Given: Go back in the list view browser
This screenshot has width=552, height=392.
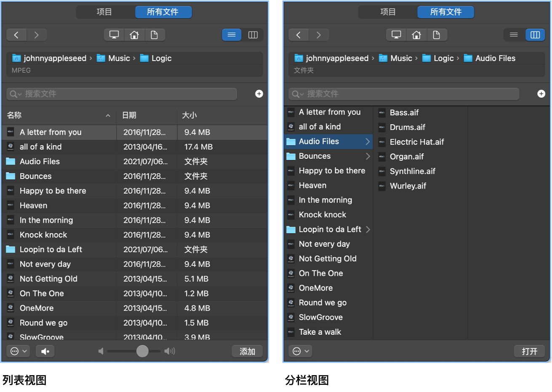Looking at the screenshot, I should (x=16, y=35).
